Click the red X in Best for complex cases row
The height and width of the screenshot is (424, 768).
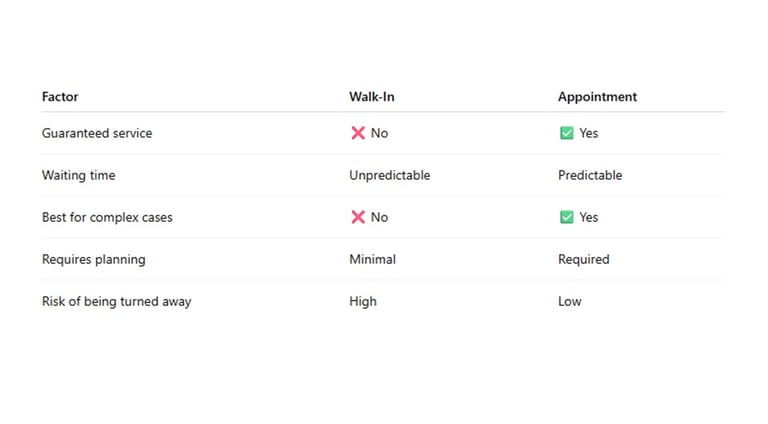pos(357,217)
